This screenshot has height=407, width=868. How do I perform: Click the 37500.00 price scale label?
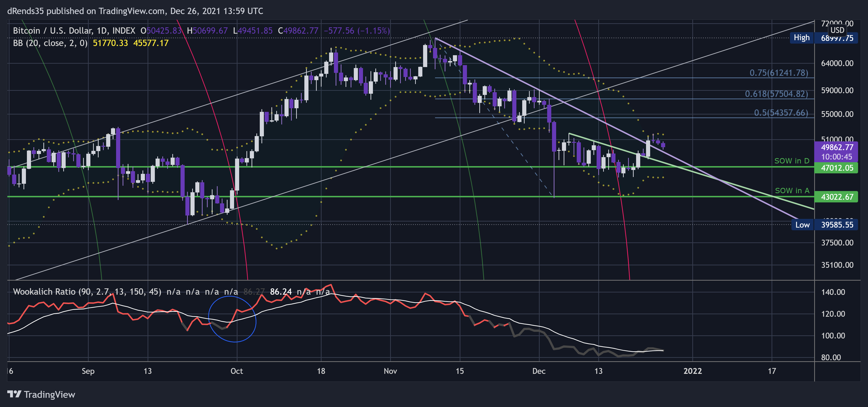[x=837, y=243]
